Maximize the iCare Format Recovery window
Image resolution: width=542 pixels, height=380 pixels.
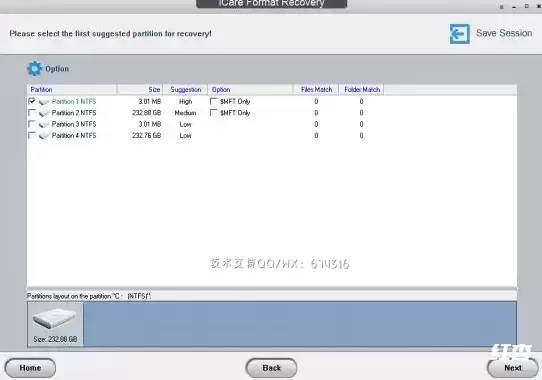(526, 6)
